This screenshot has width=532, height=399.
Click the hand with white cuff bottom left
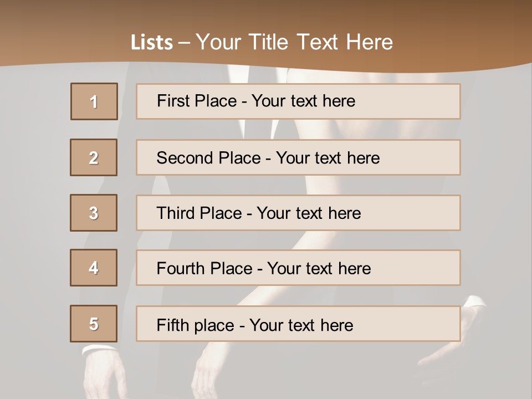click(104, 371)
